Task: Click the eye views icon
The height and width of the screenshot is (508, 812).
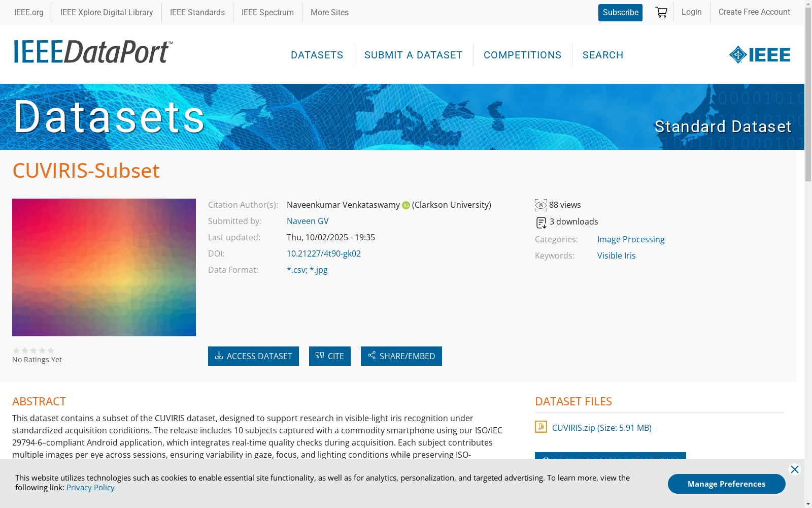Action: pos(541,205)
